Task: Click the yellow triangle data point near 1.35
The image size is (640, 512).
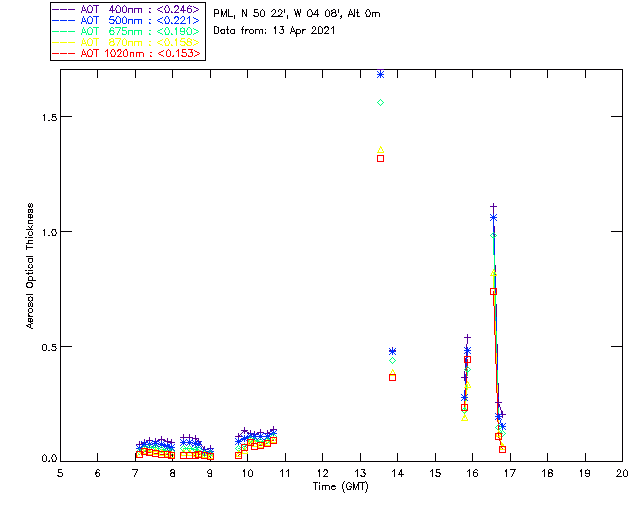Action: pos(380,150)
